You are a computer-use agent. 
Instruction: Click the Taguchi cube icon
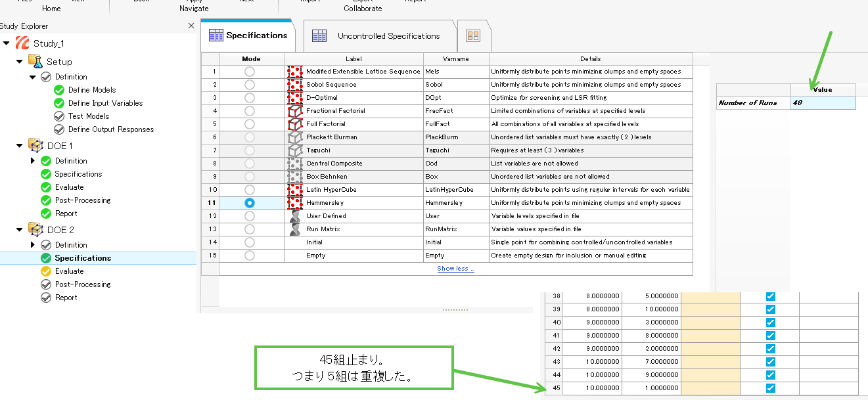click(x=295, y=150)
